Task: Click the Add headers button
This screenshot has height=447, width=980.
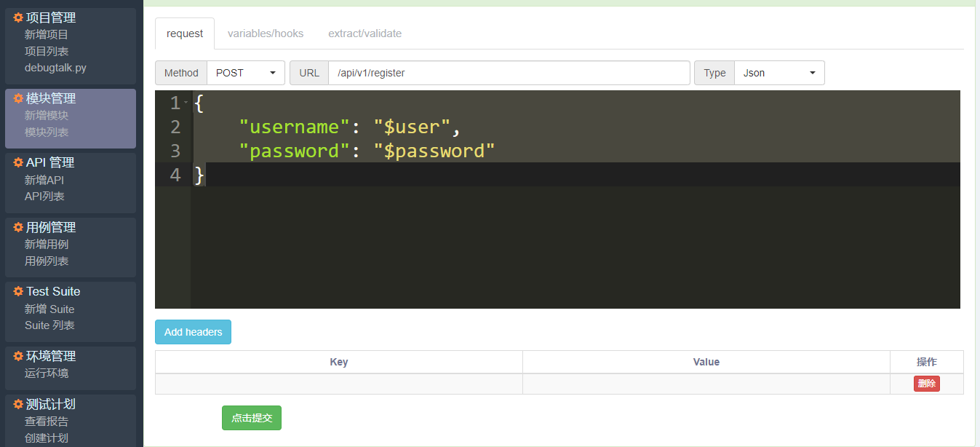Action: [193, 332]
